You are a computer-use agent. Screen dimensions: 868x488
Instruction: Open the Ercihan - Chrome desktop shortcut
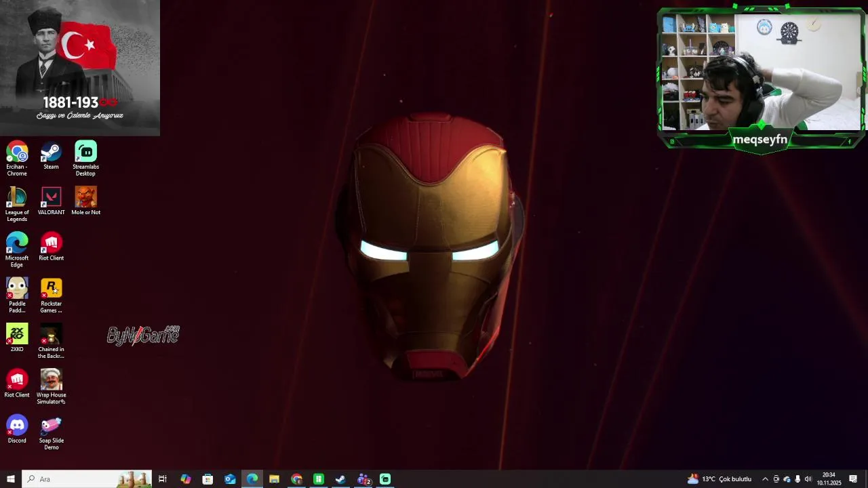(x=17, y=159)
